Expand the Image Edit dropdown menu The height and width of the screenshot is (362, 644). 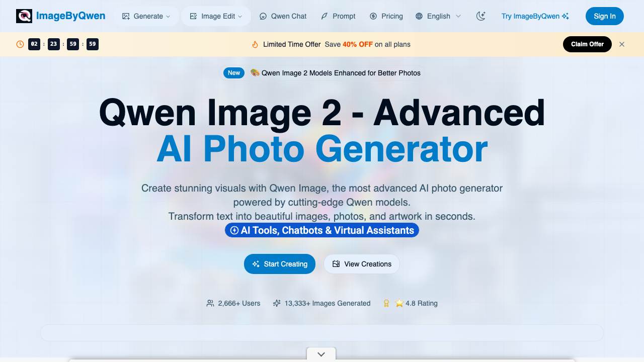point(216,16)
